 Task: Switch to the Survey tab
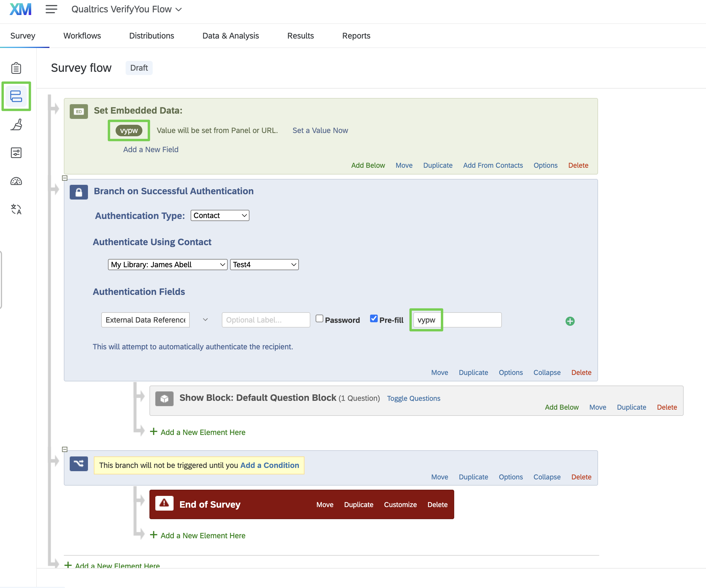coord(23,36)
